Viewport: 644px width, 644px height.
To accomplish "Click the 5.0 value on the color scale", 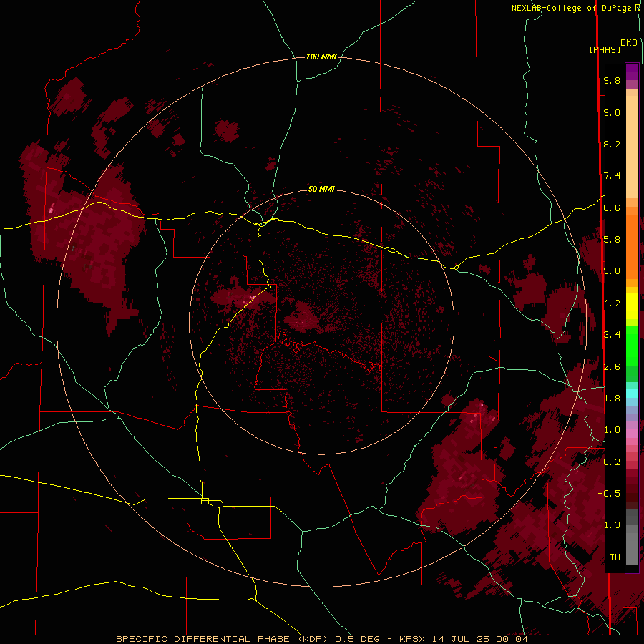I will coord(612,271).
